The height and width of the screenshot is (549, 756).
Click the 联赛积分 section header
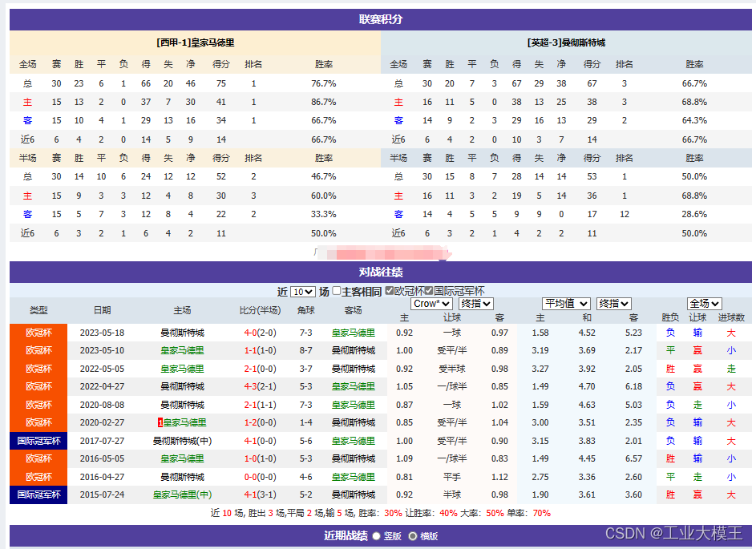(381, 19)
